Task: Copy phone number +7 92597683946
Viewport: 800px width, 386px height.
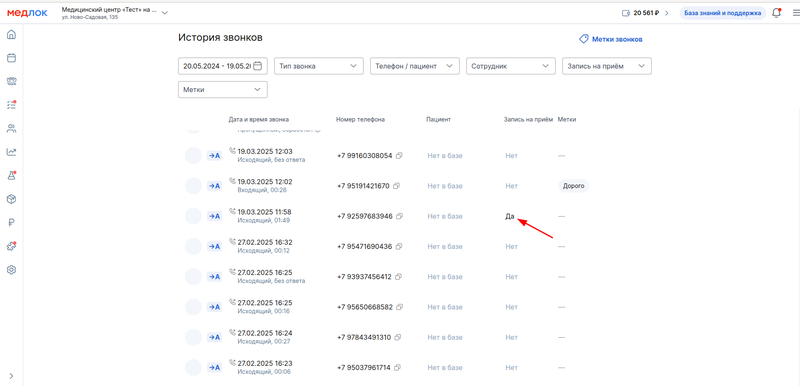Action: point(399,216)
